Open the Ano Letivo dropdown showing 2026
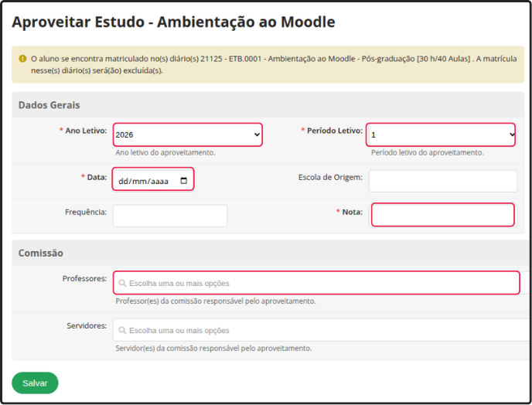The image size is (532, 405). pyautogui.click(x=188, y=134)
